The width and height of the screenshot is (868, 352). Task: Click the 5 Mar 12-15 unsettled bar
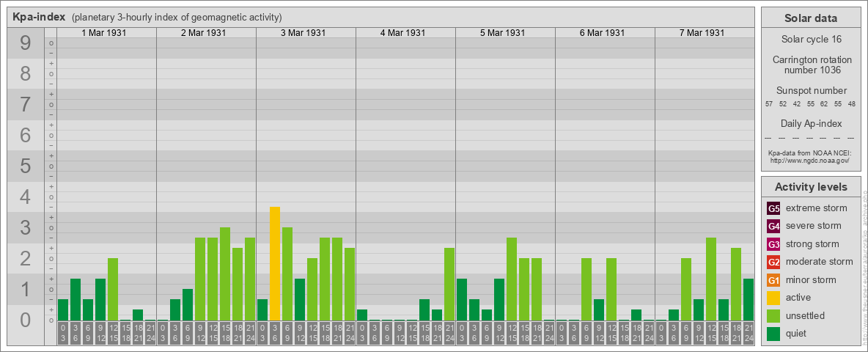tap(512, 279)
